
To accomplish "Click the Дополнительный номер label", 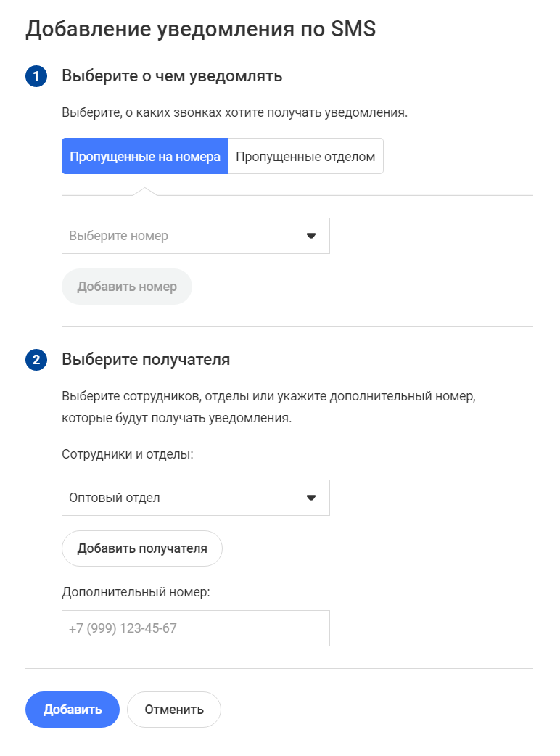I will pos(136,592).
